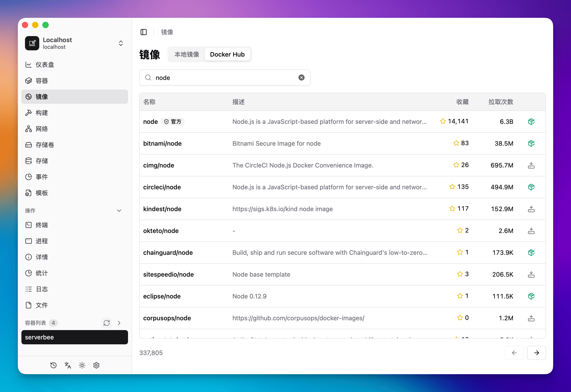Open settings with the gear icon

96,365
